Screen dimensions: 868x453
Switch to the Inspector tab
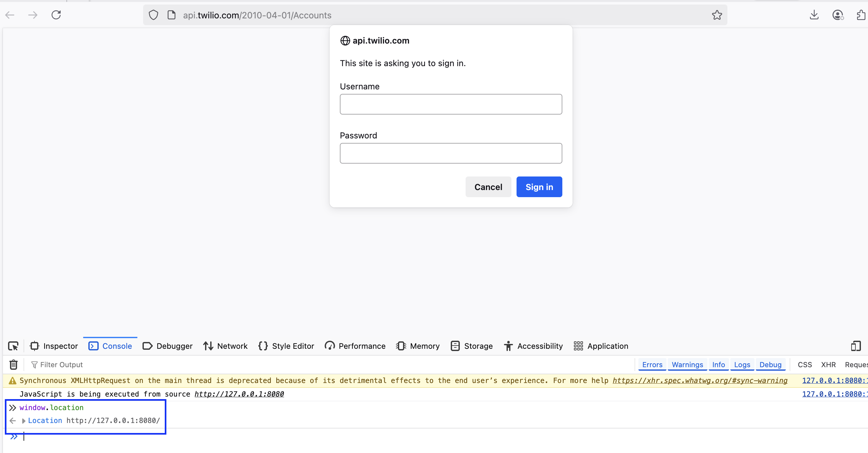[x=53, y=346]
